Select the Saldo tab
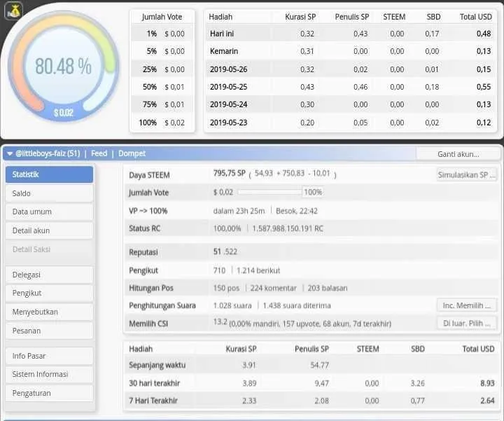Image resolution: width=504 pixels, height=421 pixels. 49,193
